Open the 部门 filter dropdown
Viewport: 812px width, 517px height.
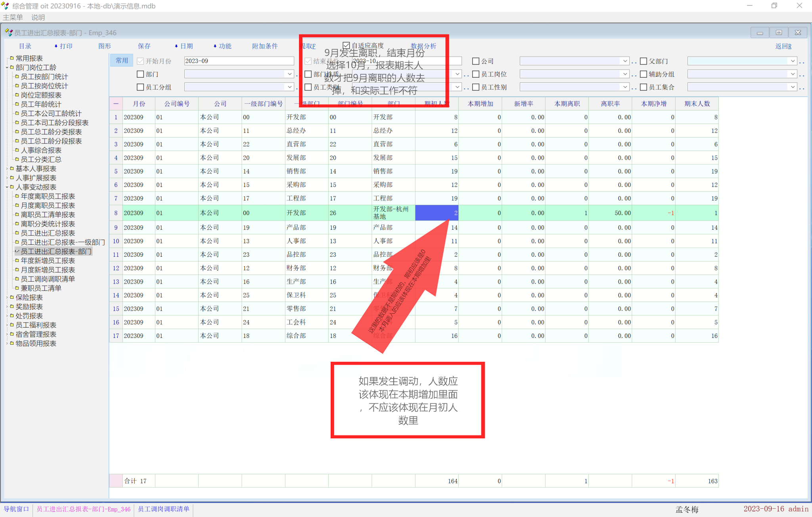[290, 74]
